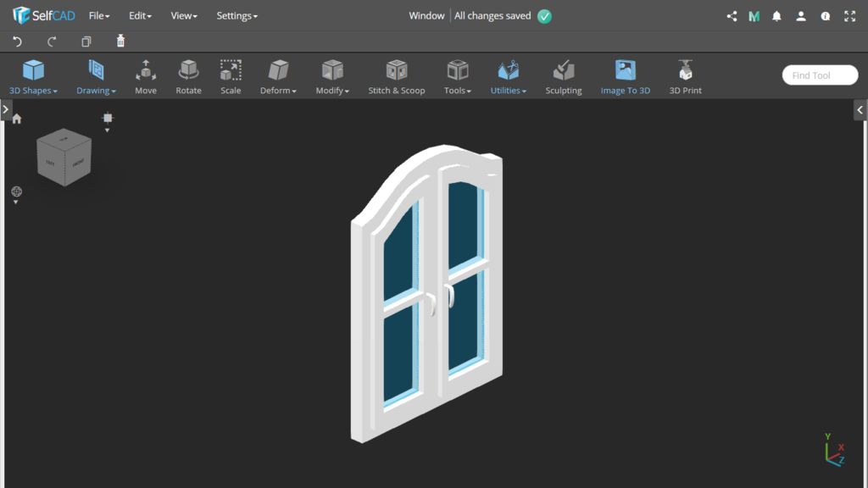Select the Move tool
This screenshot has height=488, width=868.
(x=146, y=76)
